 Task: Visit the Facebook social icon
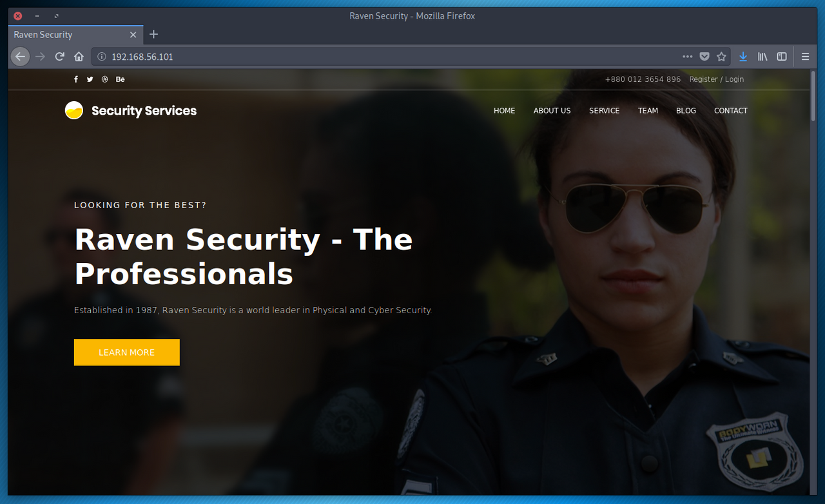point(75,79)
